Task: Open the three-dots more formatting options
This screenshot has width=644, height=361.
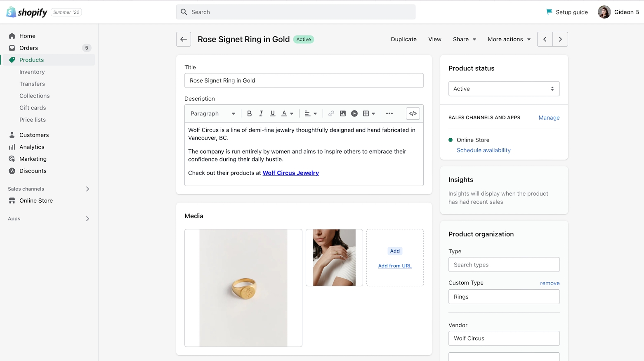Action: (x=389, y=113)
